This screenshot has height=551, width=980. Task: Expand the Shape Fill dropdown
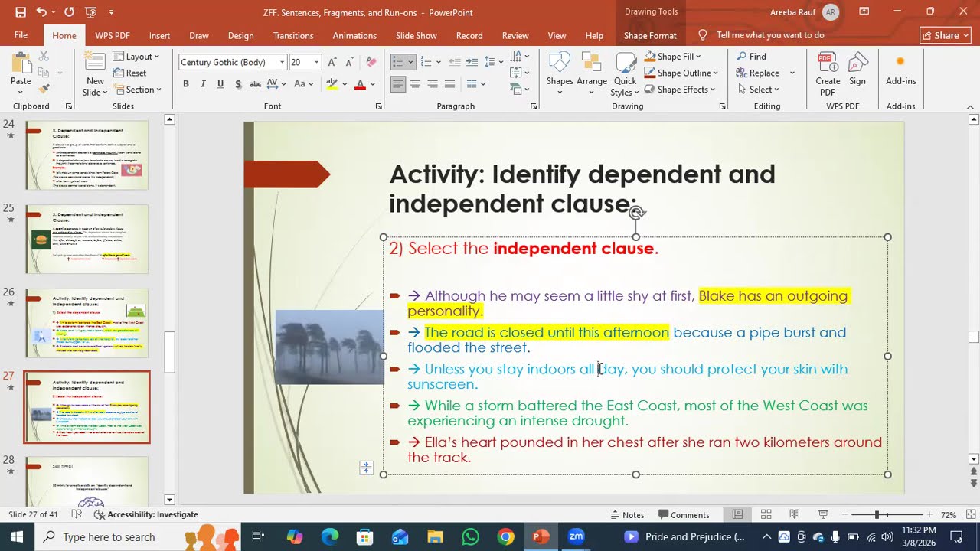[x=673, y=57]
